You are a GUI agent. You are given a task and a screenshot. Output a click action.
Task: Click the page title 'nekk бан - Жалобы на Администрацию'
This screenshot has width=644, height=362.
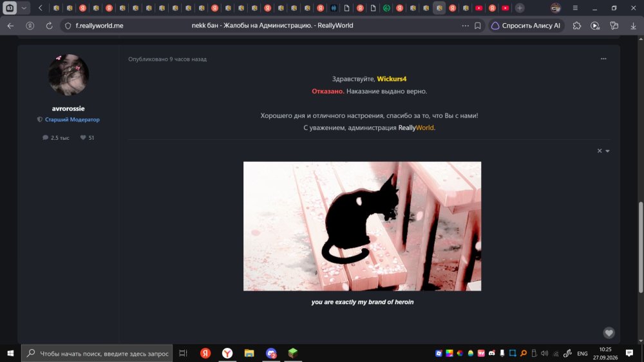click(272, 26)
